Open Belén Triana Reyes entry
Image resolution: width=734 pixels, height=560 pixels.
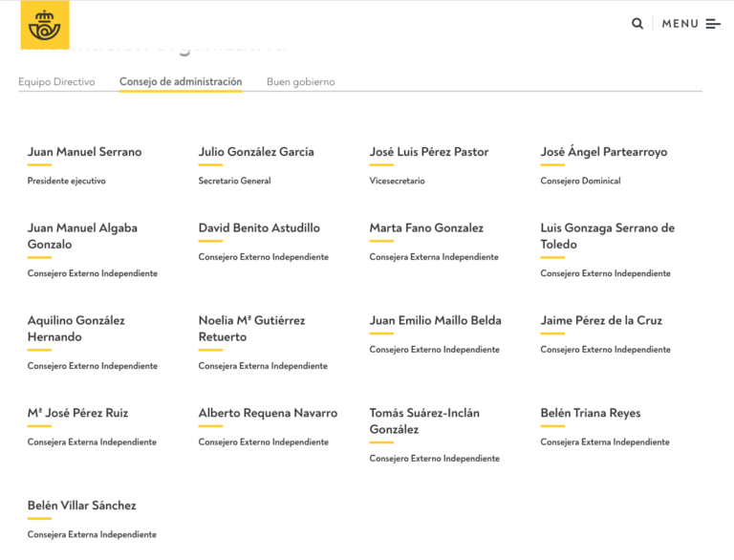(591, 413)
